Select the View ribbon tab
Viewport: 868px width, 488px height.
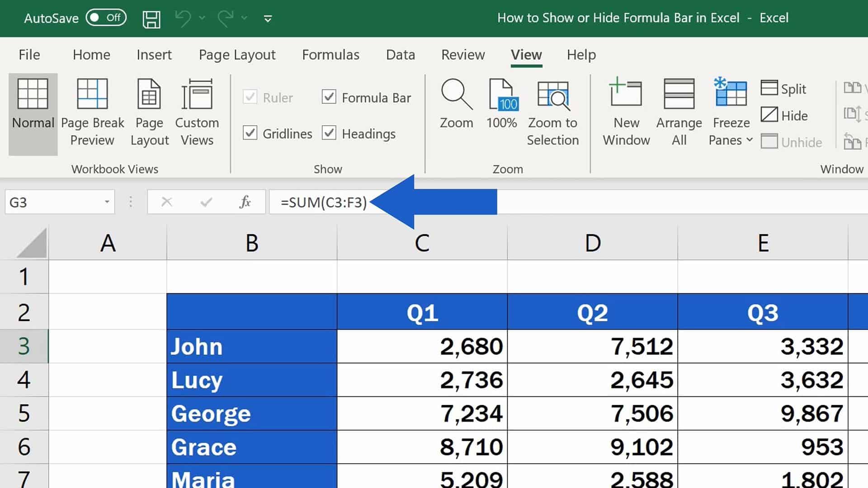click(526, 54)
